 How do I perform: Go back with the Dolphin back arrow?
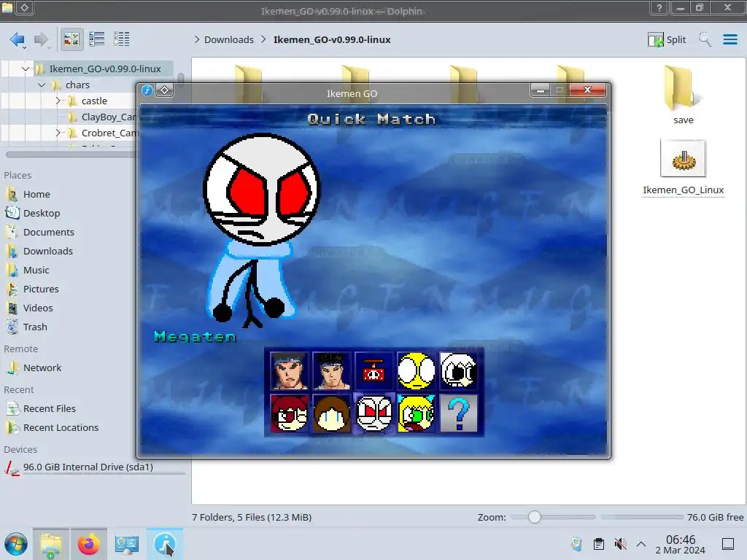point(18,39)
